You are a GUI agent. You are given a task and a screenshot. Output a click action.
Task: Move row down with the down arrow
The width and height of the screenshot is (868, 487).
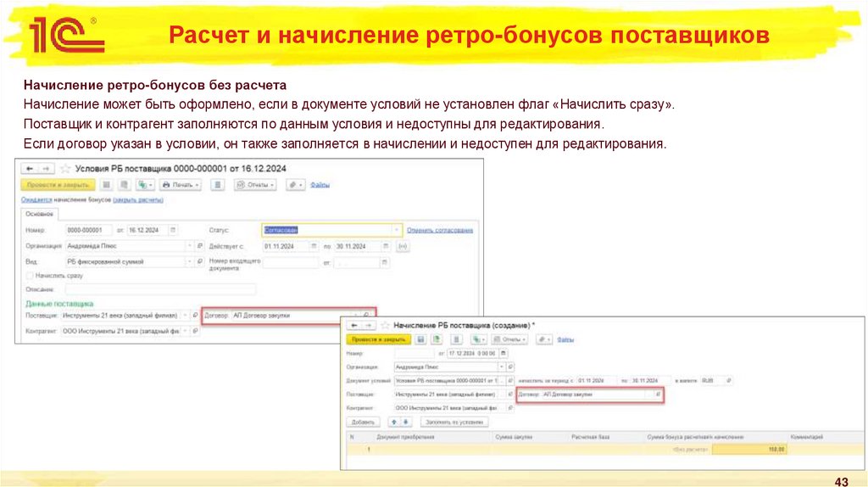click(x=406, y=423)
